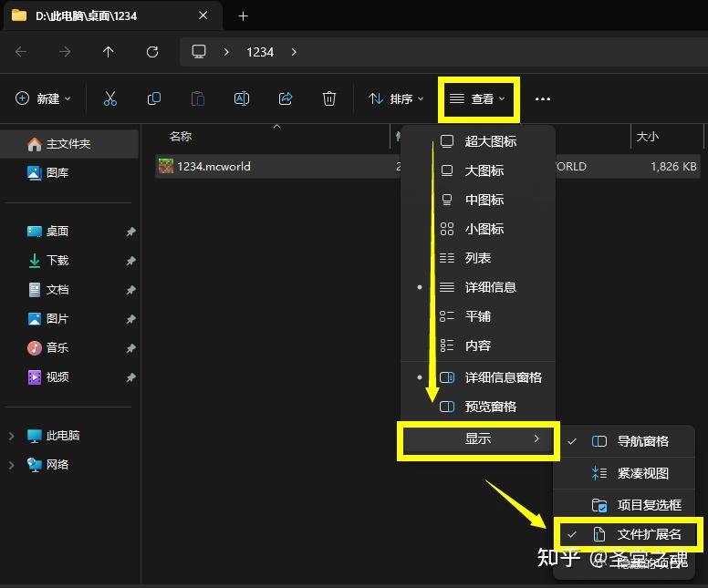Viewport: 708px width, 588px height.
Task: Select the 1234 folder tab
Action: [x=113, y=15]
